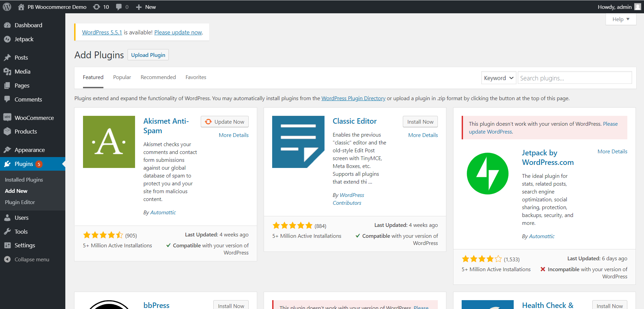Click the WordPress 5.5.1 link
This screenshot has height=309, width=644.
(102, 32)
